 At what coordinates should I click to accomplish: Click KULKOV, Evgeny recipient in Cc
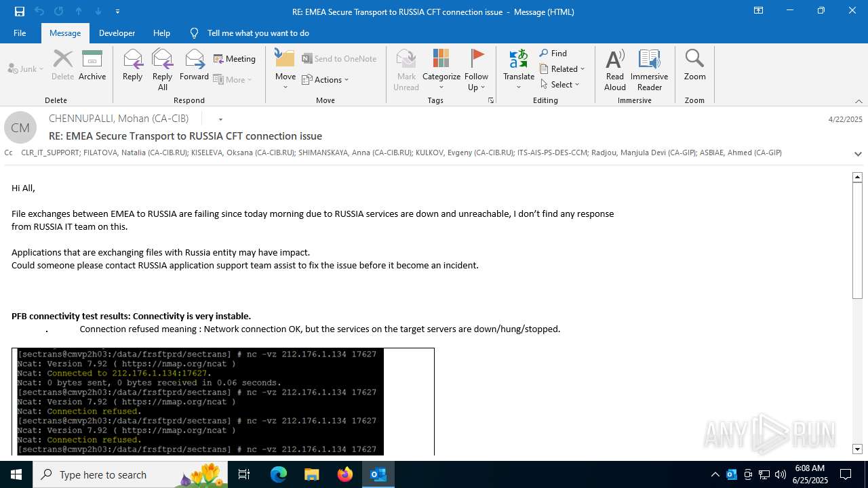(465, 152)
